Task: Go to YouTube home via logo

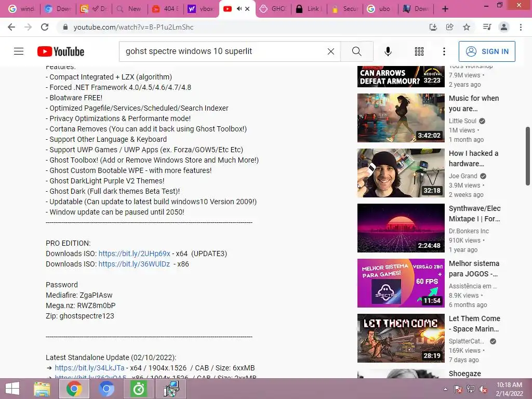Action: (x=61, y=51)
